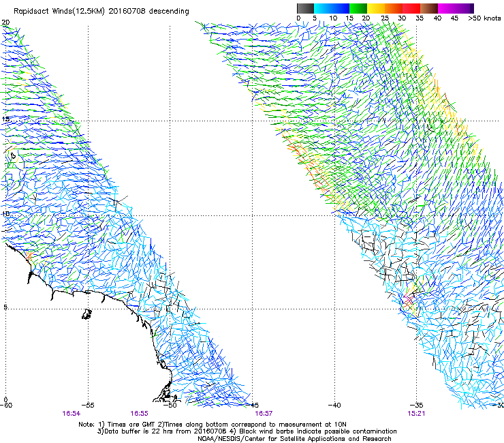The width and height of the screenshot is (504, 443).
Task: Click the latitude label '20' on left axis
Action: (5, 22)
